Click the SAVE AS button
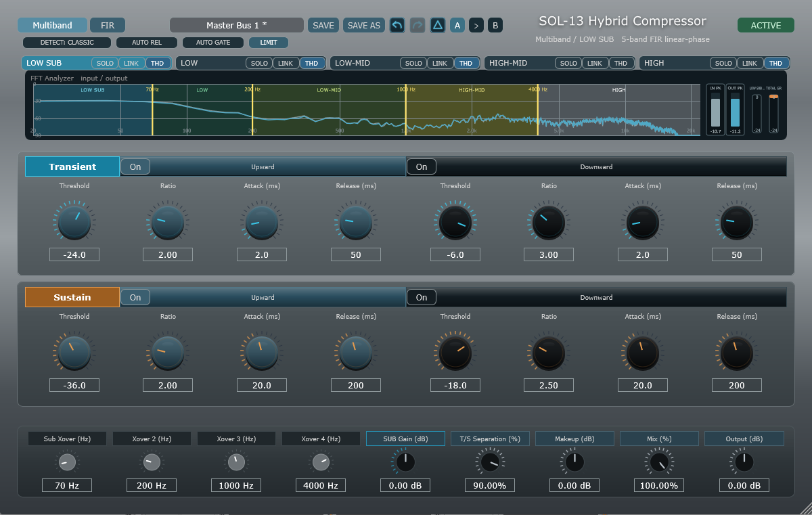The width and height of the screenshot is (812, 515). click(x=364, y=25)
